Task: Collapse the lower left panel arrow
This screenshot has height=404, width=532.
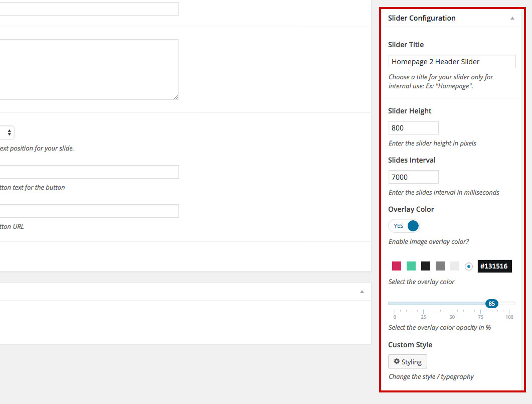Action: tap(362, 292)
